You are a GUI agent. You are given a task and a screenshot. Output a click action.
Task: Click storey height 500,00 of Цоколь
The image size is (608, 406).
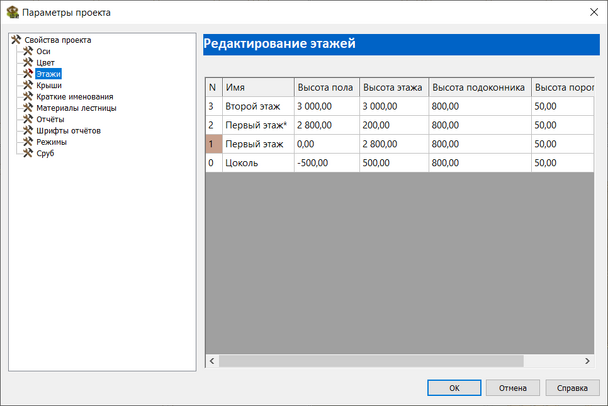394,163
